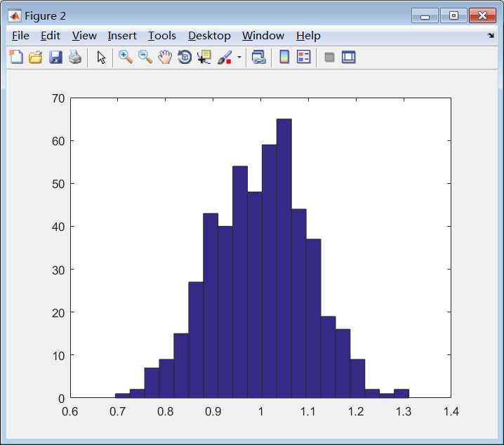
Task: Click the New Figure icon
Action: point(16,57)
